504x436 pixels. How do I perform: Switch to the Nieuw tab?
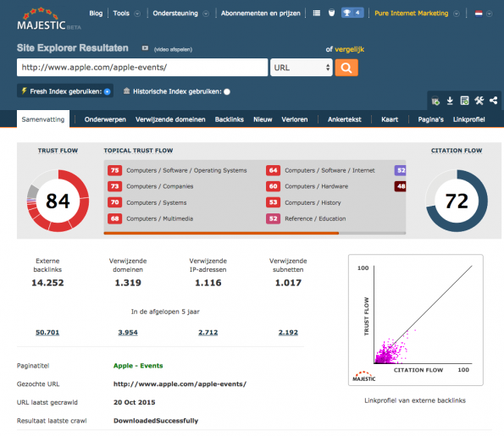point(263,119)
